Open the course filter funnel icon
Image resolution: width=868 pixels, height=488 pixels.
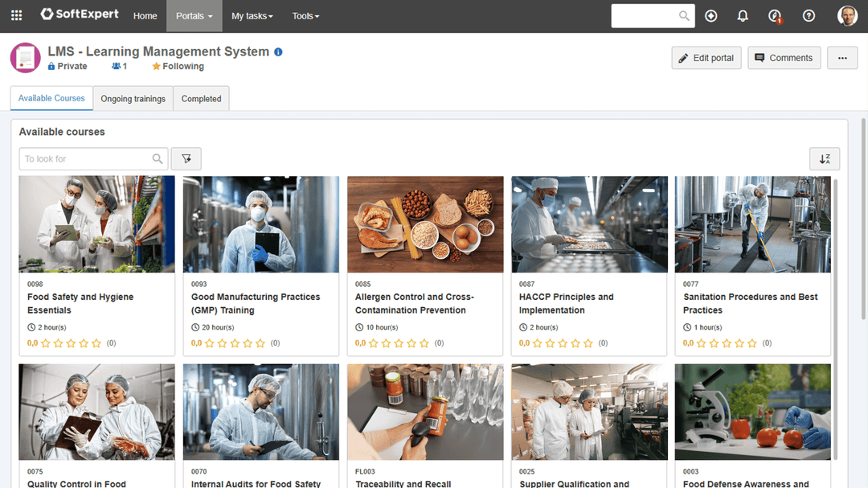click(x=186, y=158)
